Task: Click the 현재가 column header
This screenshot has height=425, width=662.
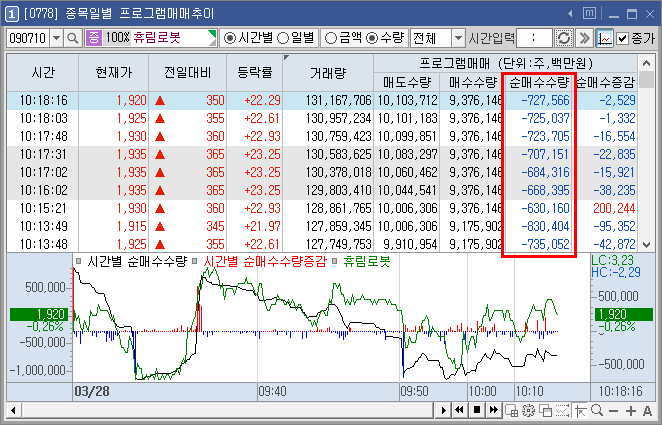Action: click(x=114, y=73)
